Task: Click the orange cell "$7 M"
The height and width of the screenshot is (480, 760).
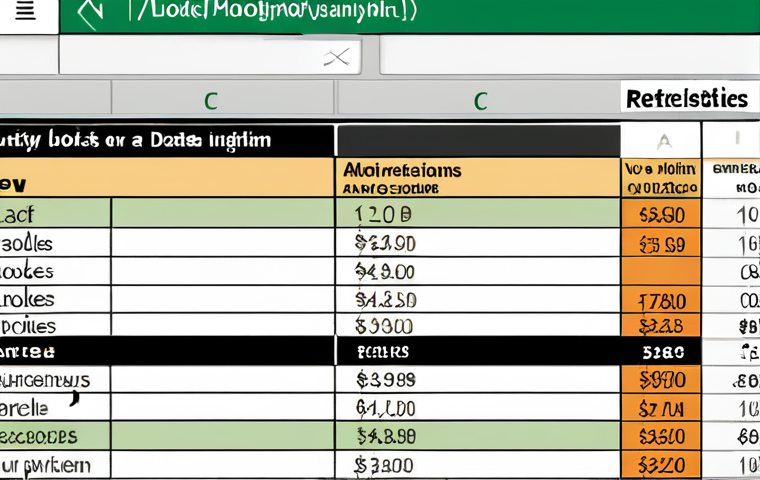Action: pos(661,408)
